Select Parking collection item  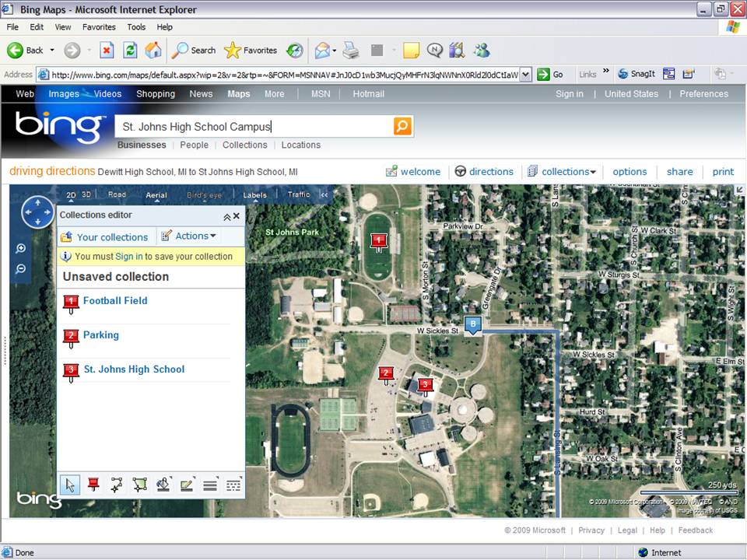101,334
